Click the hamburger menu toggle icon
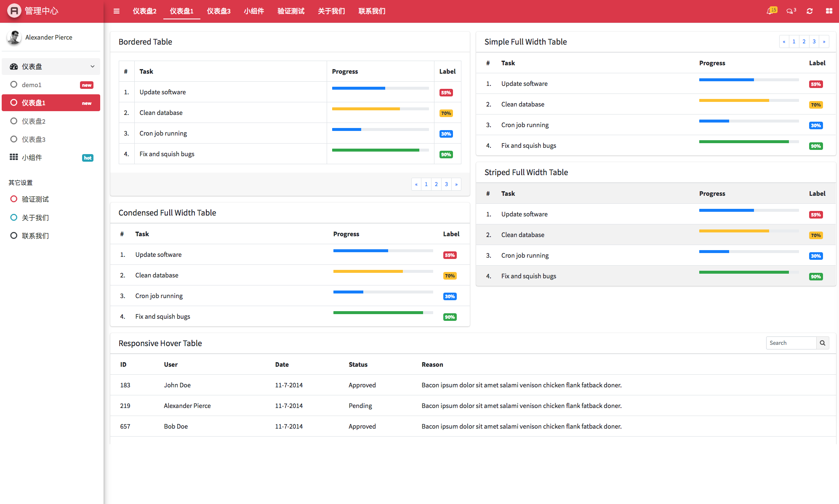The image size is (839, 504). tap(117, 11)
